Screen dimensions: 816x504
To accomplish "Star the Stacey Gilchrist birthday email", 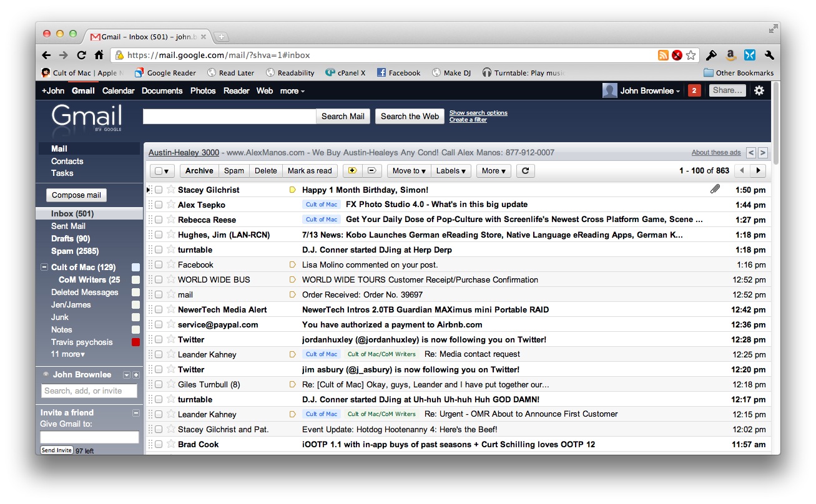I will [x=170, y=190].
